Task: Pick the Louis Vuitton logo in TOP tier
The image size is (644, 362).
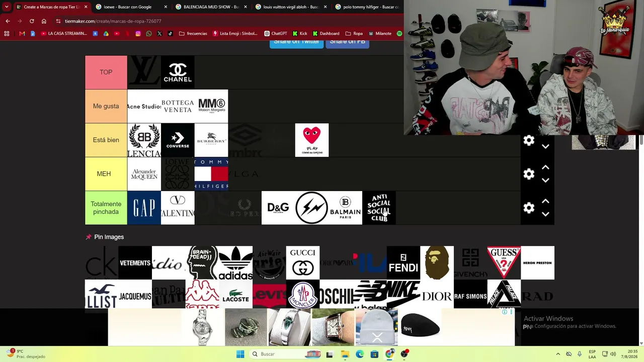Action: pos(144,72)
